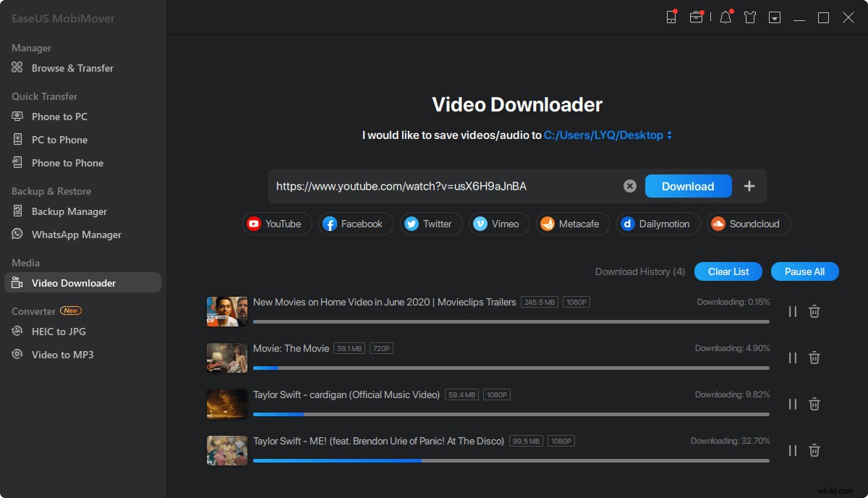The height and width of the screenshot is (498, 868).
Task: Open the notifications bell
Action: click(726, 17)
